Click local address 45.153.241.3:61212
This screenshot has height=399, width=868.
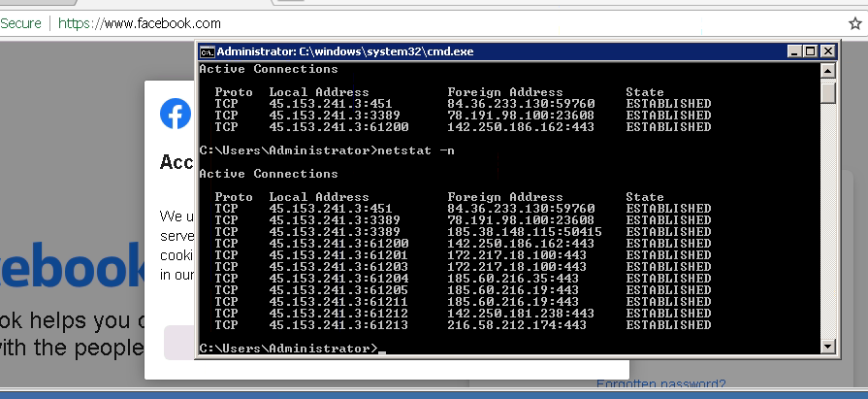[338, 314]
